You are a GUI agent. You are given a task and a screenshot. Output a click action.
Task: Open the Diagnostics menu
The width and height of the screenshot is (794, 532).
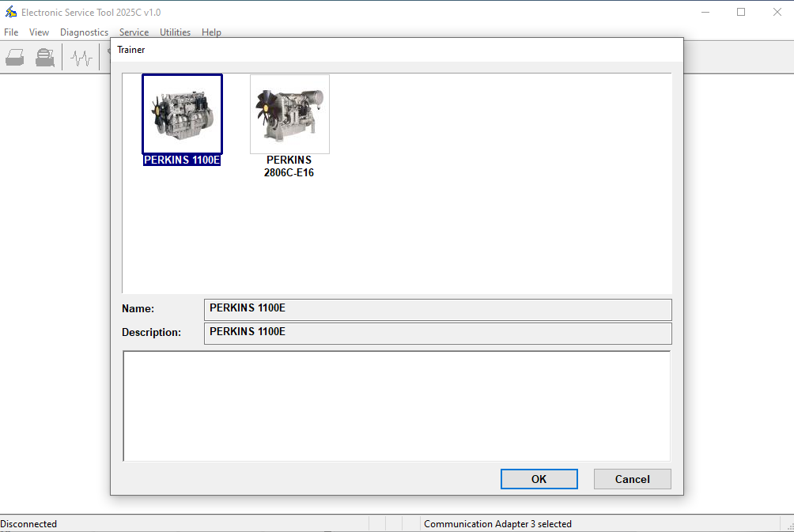click(x=84, y=32)
